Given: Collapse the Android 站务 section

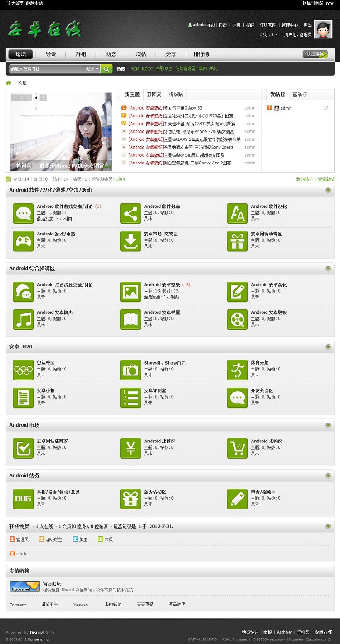Looking at the screenshot, I should point(328,476).
